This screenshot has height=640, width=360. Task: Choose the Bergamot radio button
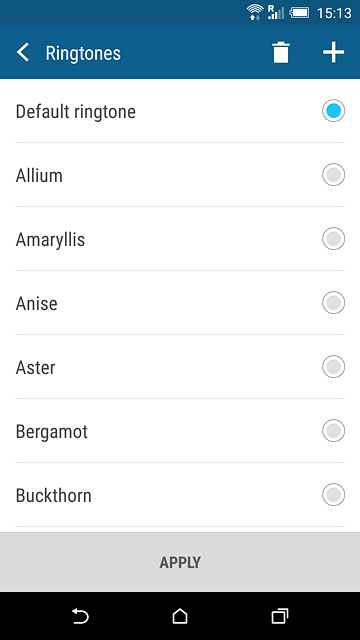point(333,431)
